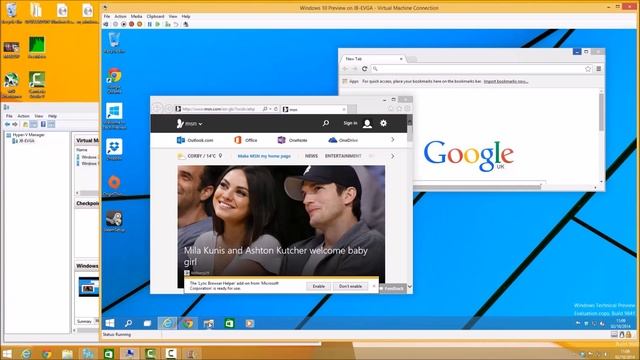Click the OneNote link on MSN
This screenshot has width=640, height=360.
292,140
